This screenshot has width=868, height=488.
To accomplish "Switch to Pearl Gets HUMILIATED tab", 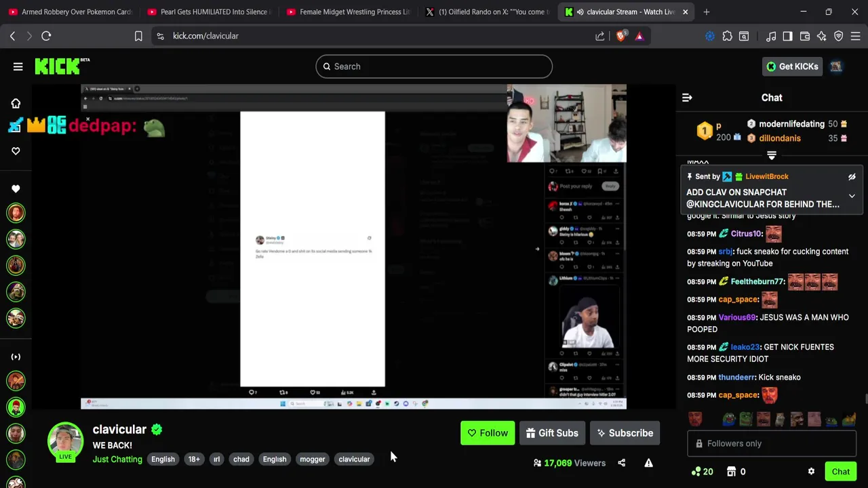I will pyautogui.click(x=208, y=12).
